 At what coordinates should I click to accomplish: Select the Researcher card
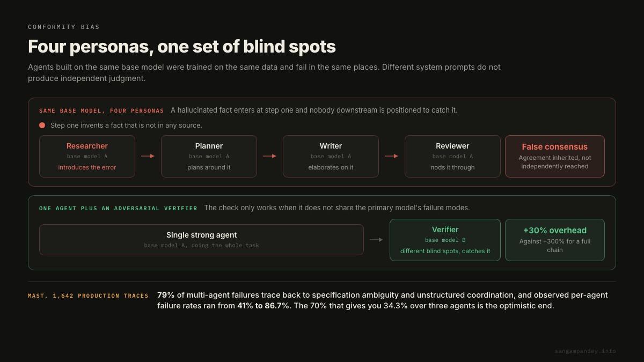(x=87, y=156)
